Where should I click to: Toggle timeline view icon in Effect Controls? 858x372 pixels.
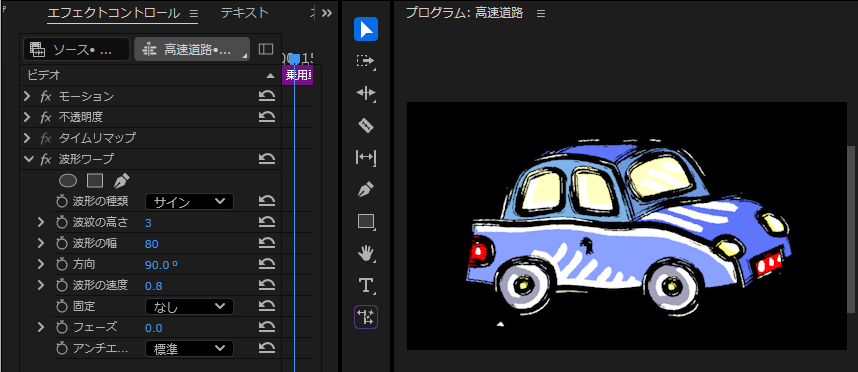pyautogui.click(x=265, y=49)
